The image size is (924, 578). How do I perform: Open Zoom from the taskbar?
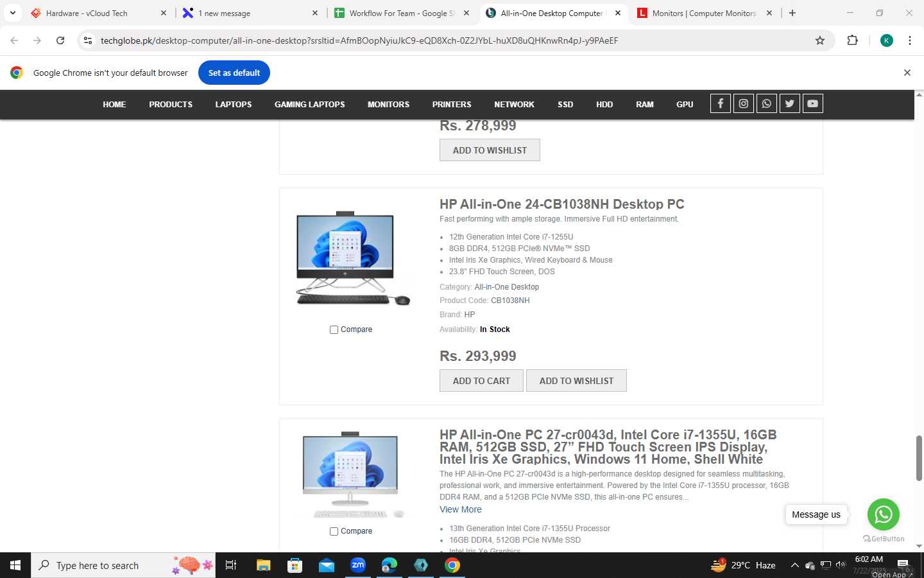pos(358,565)
